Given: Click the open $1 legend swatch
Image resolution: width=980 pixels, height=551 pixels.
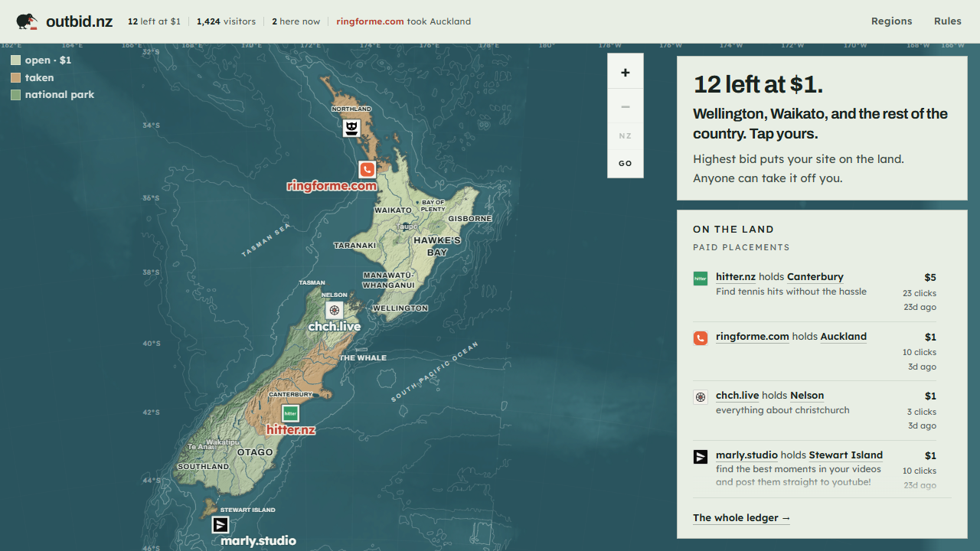Looking at the screenshot, I should tap(15, 60).
